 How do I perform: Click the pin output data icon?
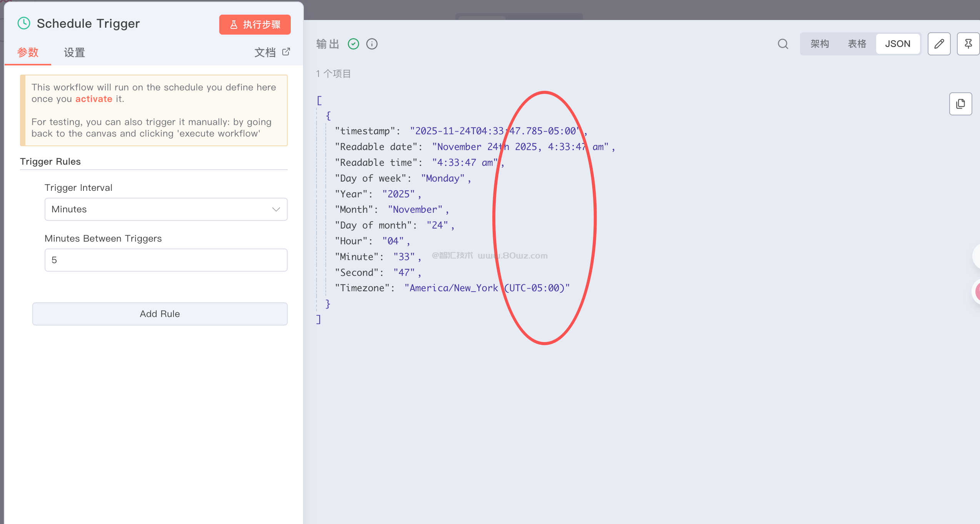pyautogui.click(x=968, y=44)
